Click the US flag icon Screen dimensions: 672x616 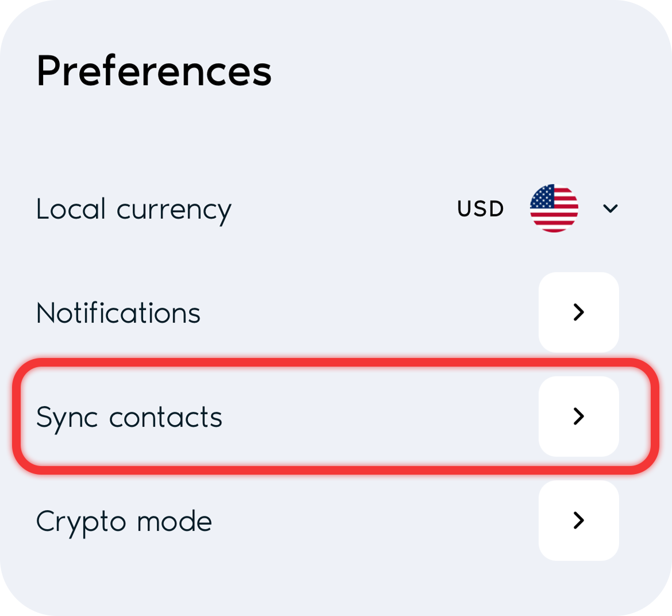point(554,209)
